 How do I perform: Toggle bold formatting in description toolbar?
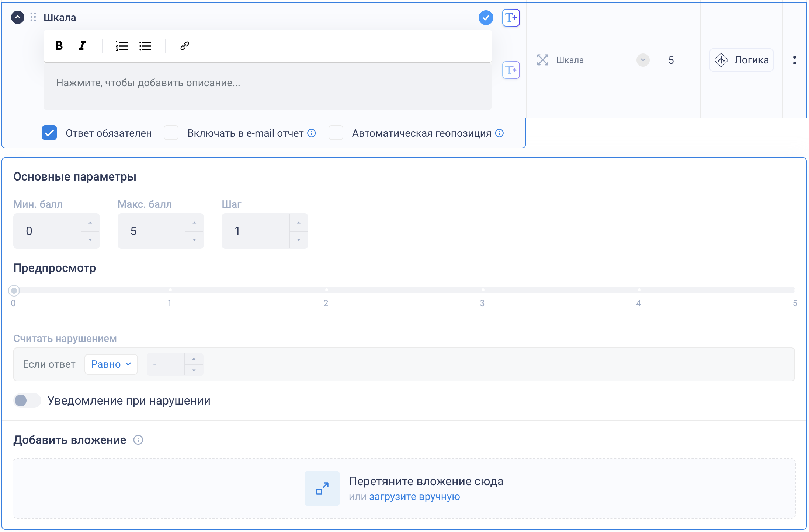59,46
